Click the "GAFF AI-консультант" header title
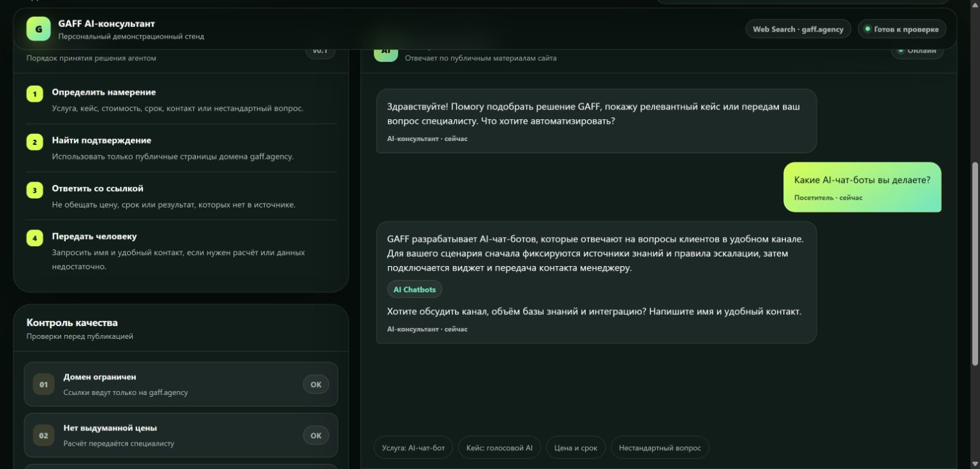The height and width of the screenshot is (469, 980). (x=106, y=24)
